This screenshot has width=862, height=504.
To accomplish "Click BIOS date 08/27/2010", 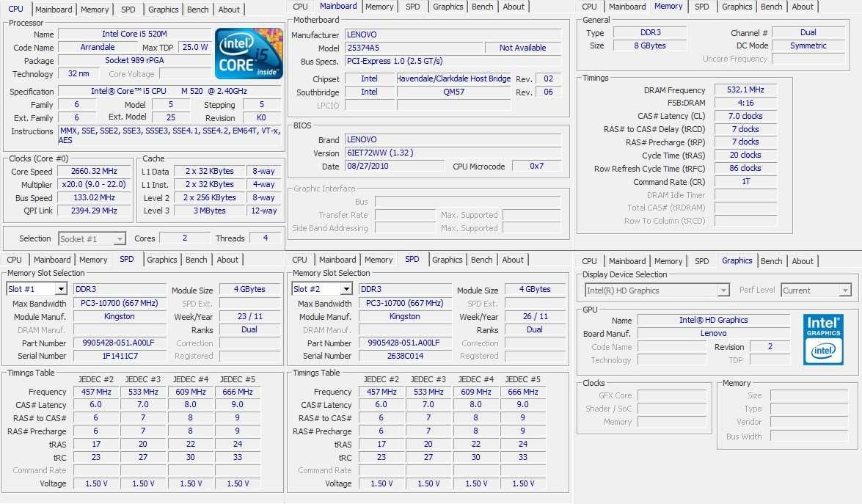I will [x=394, y=166].
